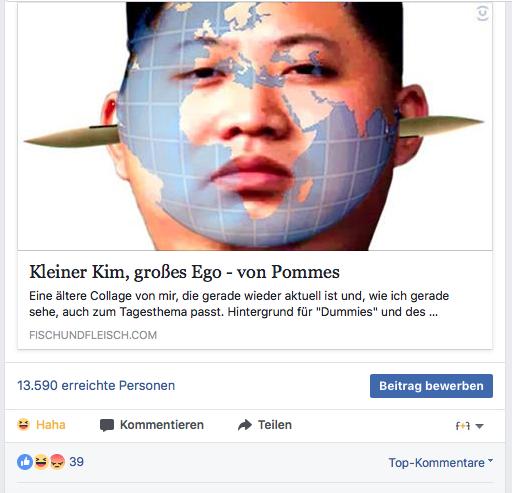
Task: Click the Kommentieren speech bubble icon
Action: click(107, 425)
